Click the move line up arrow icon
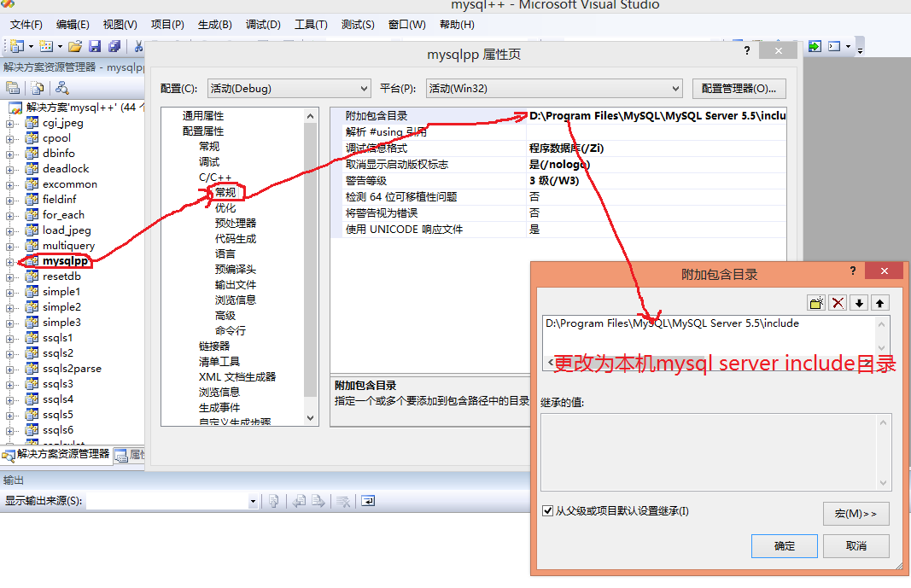Image resolution: width=911 pixels, height=588 pixels. 879,302
